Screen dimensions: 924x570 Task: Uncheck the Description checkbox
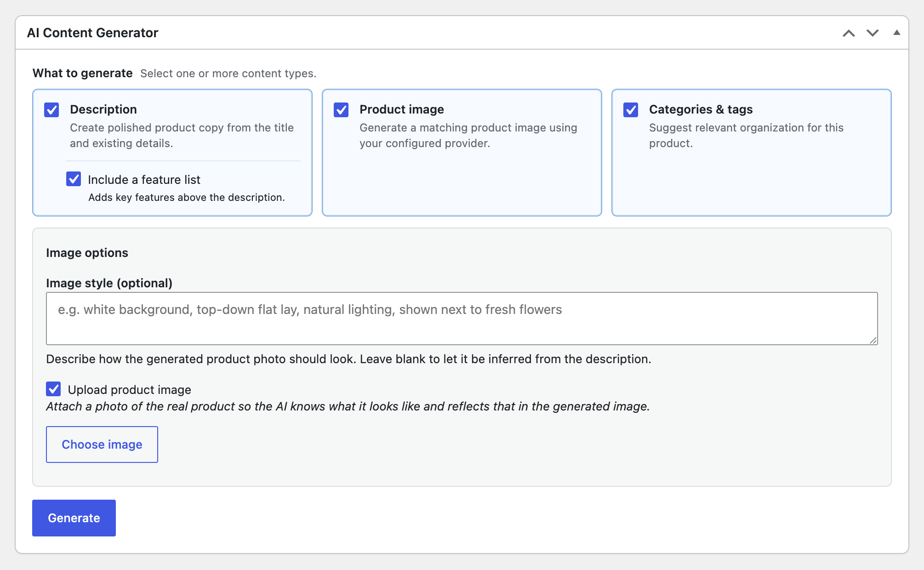click(51, 110)
